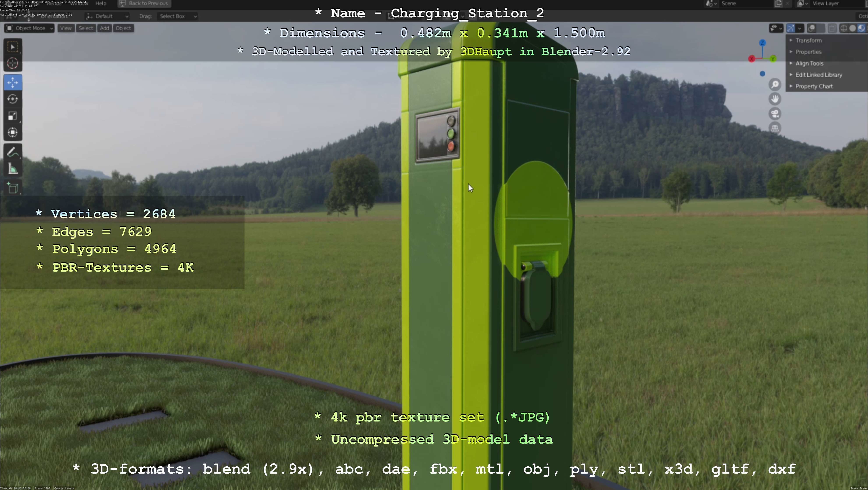868x490 pixels.
Task: Toggle the camera view button
Action: 775,114
